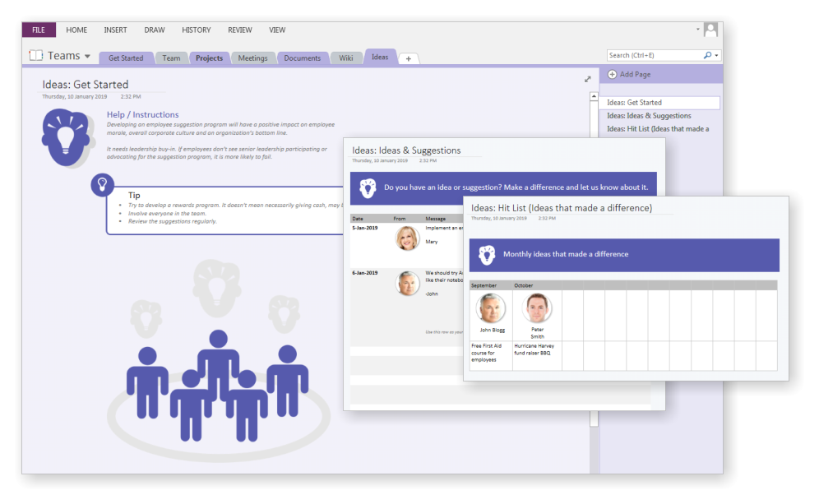Click the Tip heading text
The height and width of the screenshot is (504, 819).
pyautogui.click(x=134, y=195)
